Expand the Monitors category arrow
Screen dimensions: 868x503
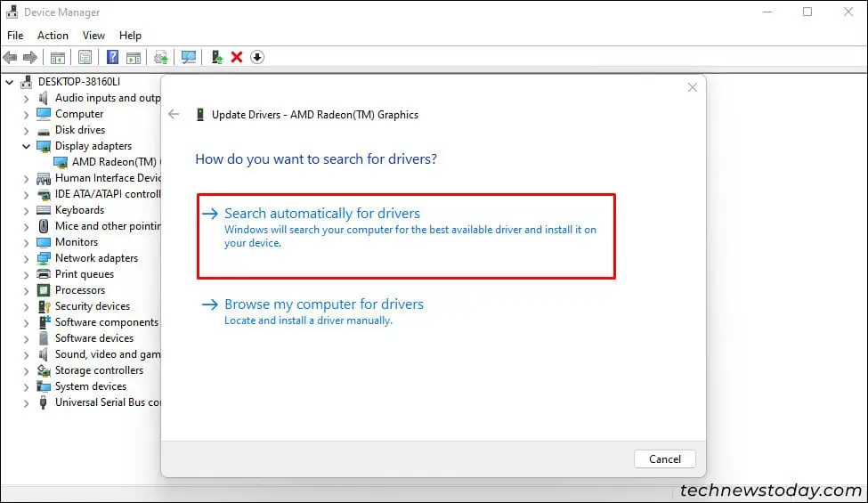coord(26,243)
